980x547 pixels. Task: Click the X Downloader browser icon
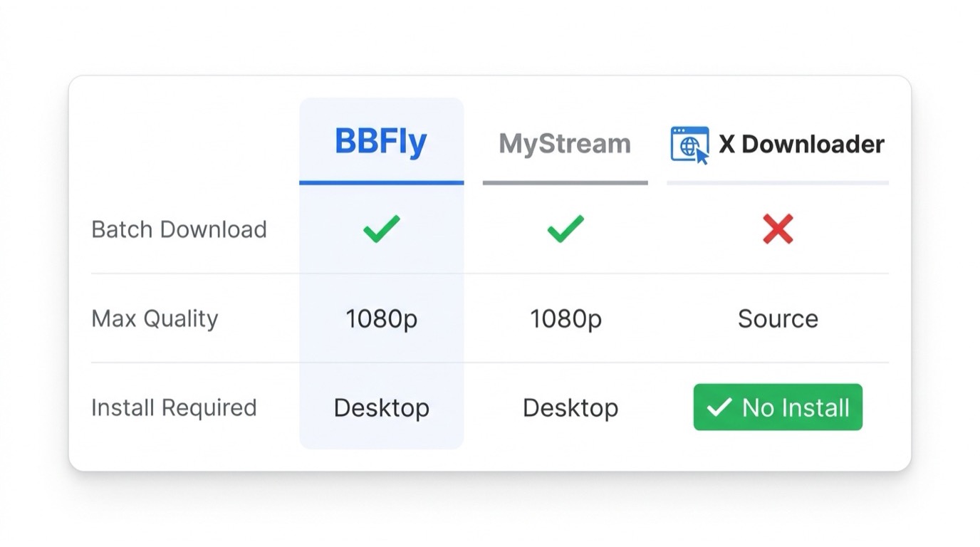(690, 145)
